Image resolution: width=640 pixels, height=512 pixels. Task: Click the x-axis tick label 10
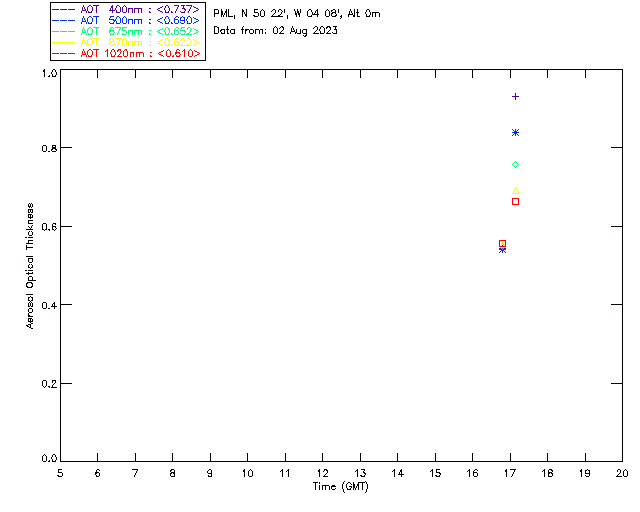247,473
